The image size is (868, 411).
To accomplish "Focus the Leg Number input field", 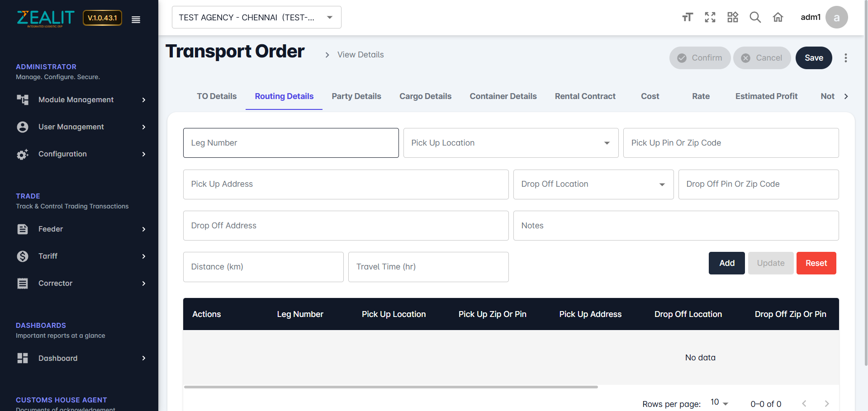I will [290, 143].
